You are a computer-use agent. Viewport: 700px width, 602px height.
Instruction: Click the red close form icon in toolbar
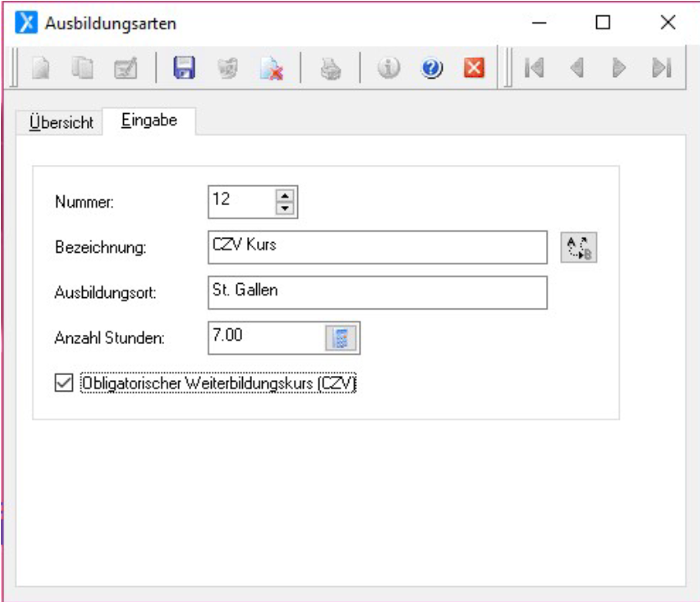(x=474, y=69)
